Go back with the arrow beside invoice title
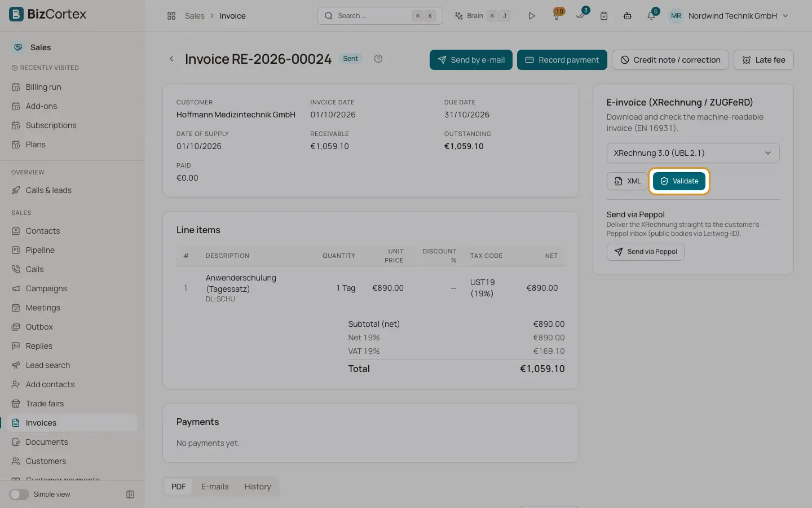Image resolution: width=812 pixels, height=508 pixels. pyautogui.click(x=171, y=59)
